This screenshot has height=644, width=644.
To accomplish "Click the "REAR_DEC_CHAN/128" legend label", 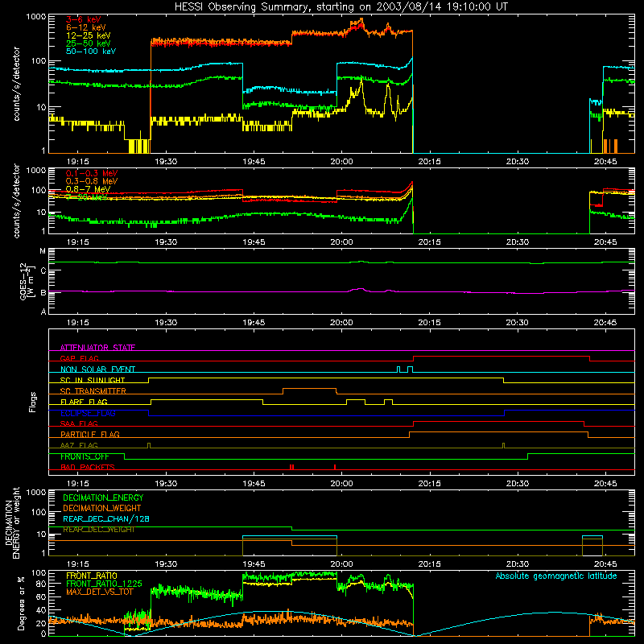I will click(106, 518).
